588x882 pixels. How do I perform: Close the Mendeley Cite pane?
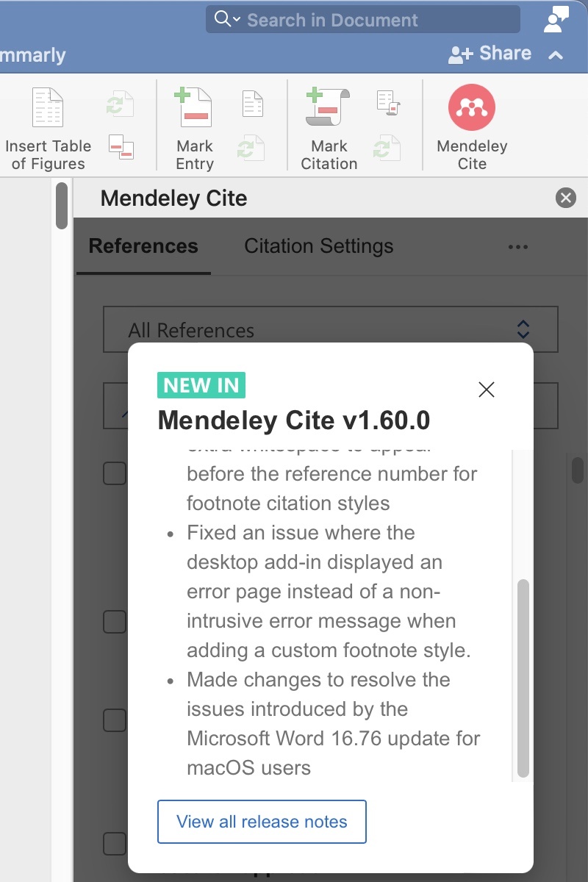[565, 198]
